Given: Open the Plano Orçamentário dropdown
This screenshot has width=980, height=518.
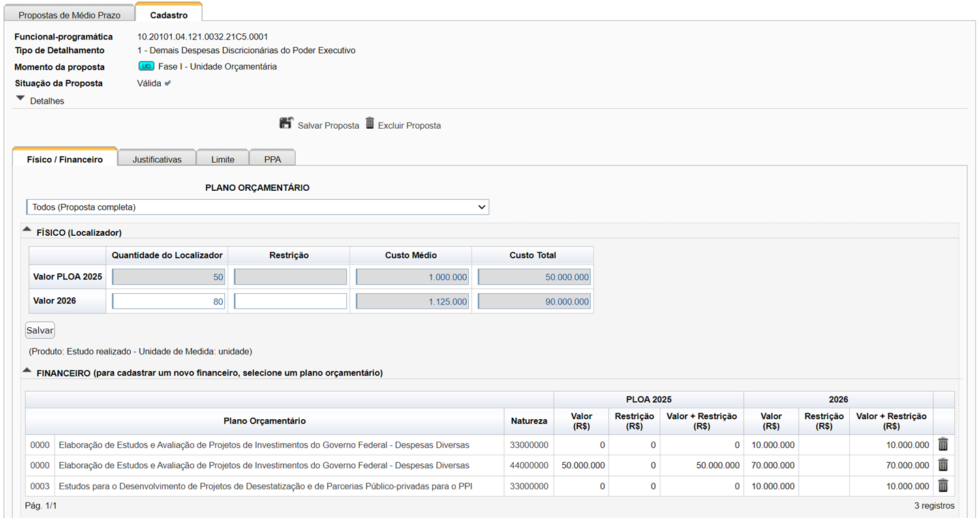Looking at the screenshot, I should pos(258,207).
